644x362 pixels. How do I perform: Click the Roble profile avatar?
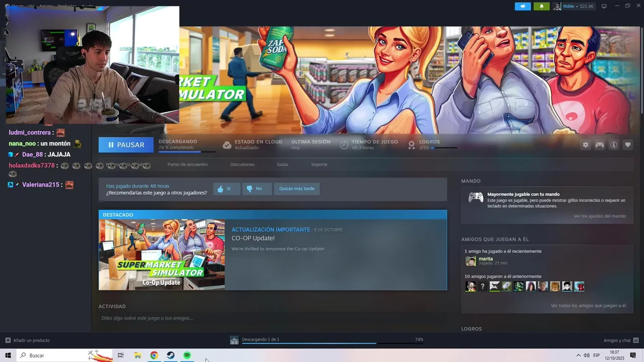tap(557, 6)
